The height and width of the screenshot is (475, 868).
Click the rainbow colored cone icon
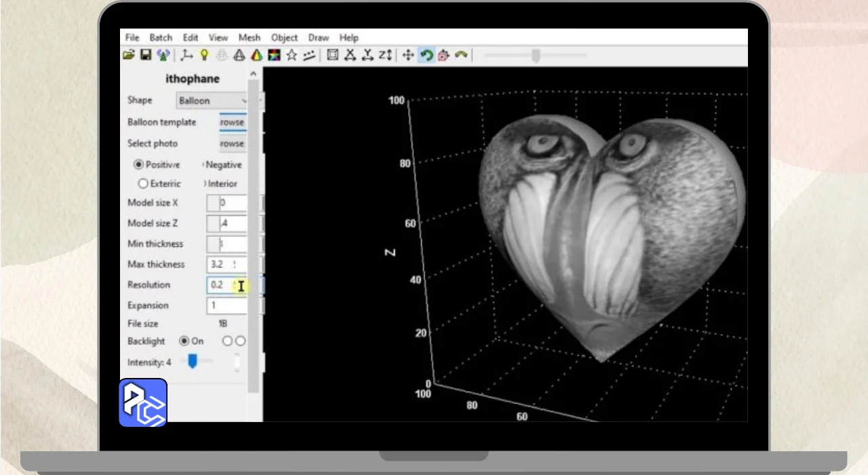point(256,55)
